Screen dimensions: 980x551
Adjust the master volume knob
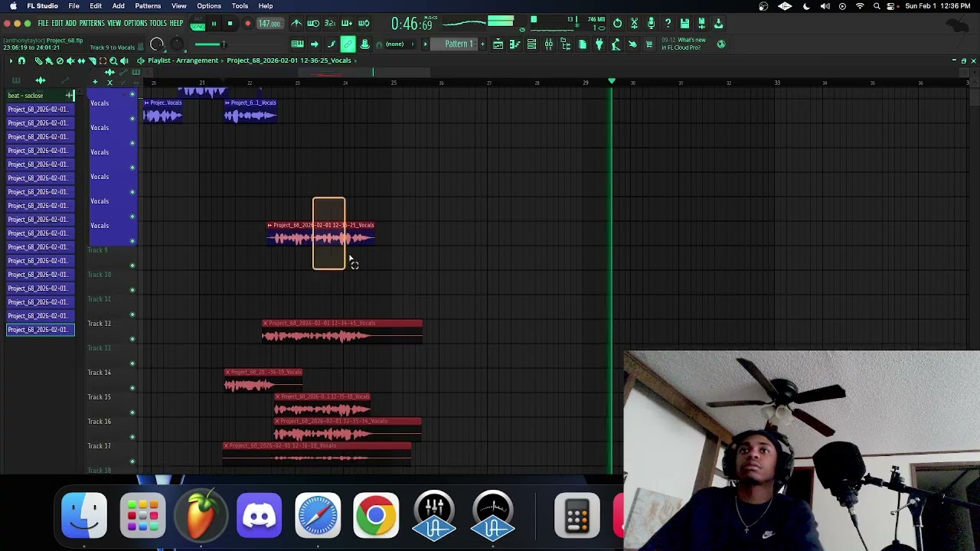coord(157,44)
